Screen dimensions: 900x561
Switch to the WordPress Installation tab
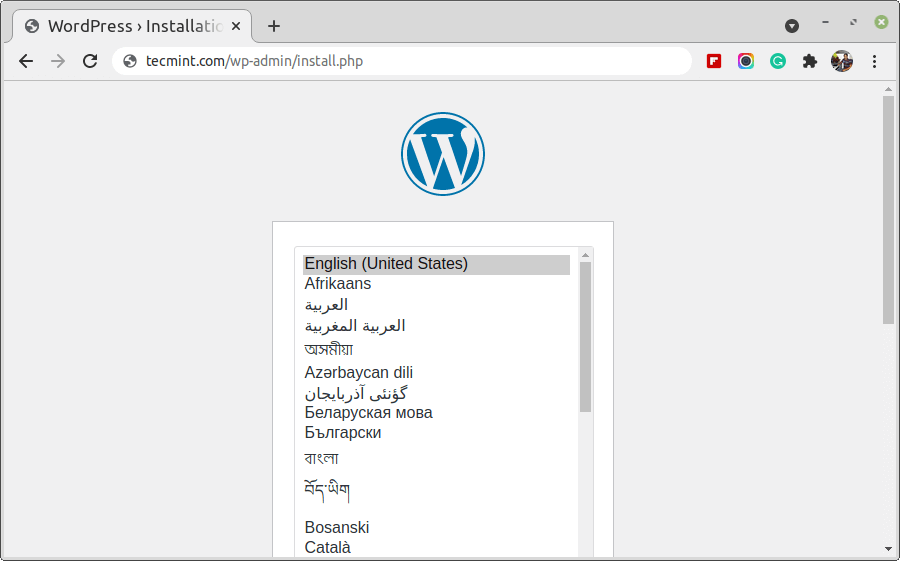point(130,26)
